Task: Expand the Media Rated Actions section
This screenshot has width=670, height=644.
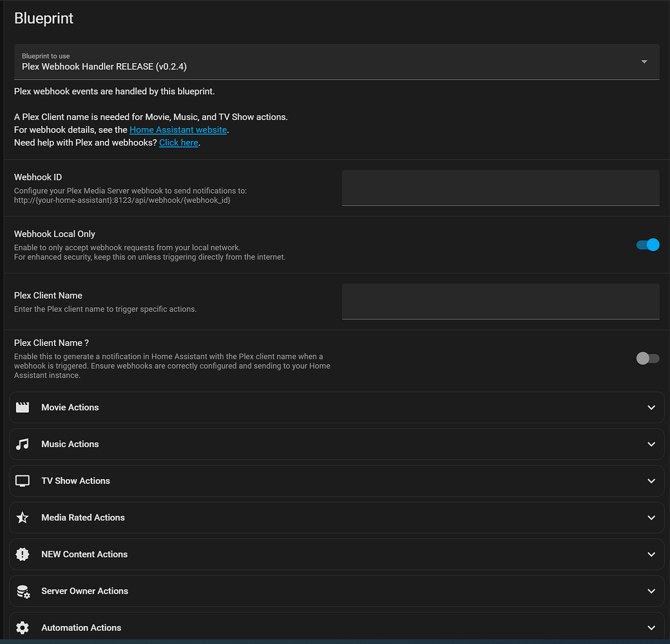Action: (x=652, y=517)
